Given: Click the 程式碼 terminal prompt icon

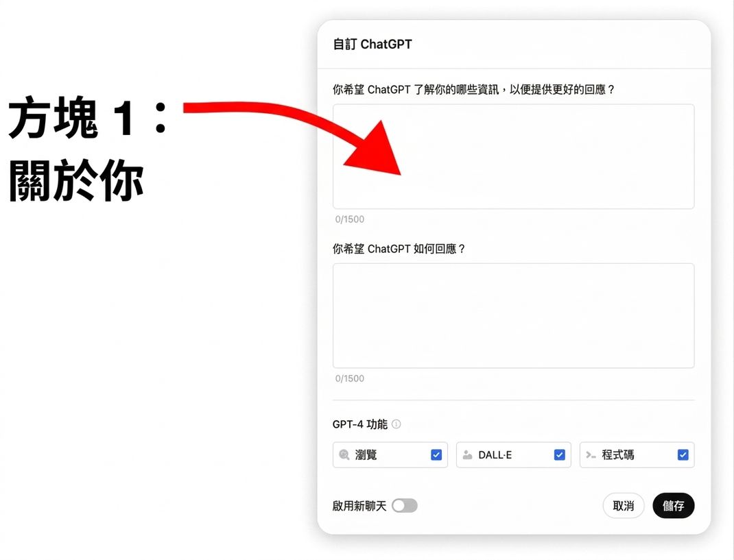Looking at the screenshot, I should pyautogui.click(x=591, y=454).
